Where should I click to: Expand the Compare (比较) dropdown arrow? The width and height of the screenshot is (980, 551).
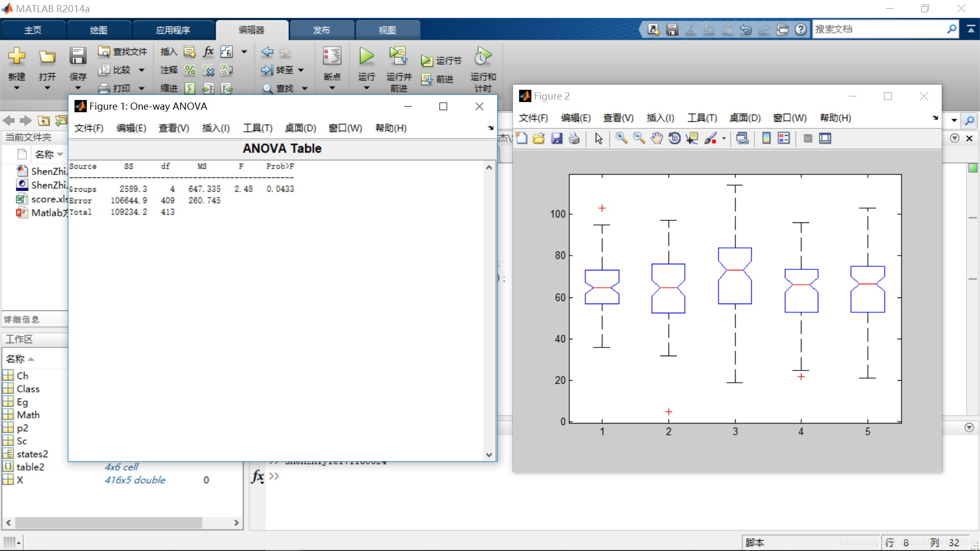[142, 70]
